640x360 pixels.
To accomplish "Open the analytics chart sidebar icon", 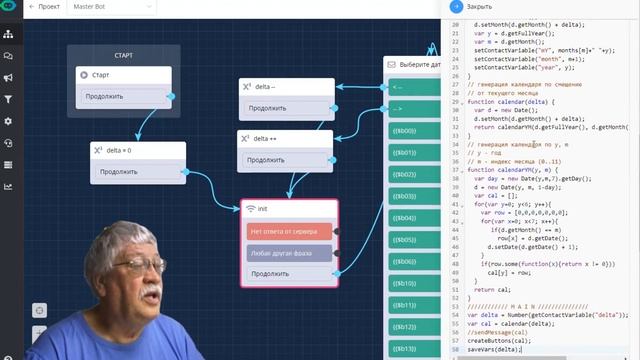I will pyautogui.click(x=8, y=187).
